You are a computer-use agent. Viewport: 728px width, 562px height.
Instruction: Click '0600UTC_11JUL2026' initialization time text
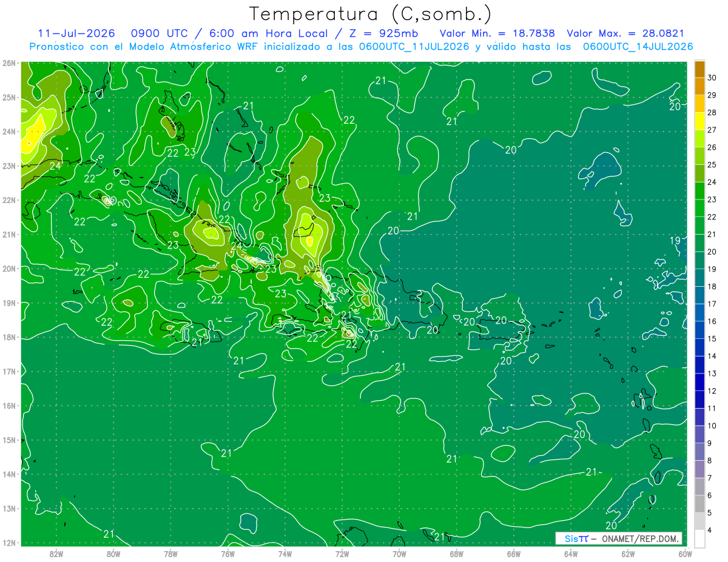point(414,46)
